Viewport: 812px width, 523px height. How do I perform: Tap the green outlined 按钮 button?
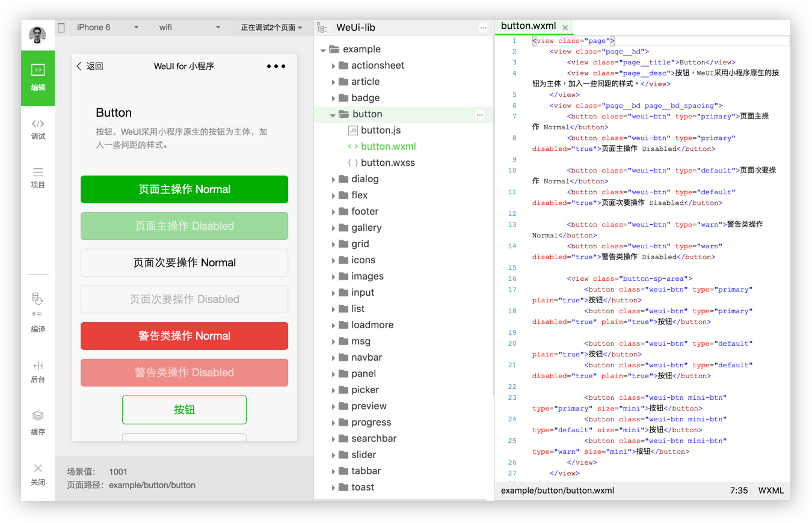[184, 410]
